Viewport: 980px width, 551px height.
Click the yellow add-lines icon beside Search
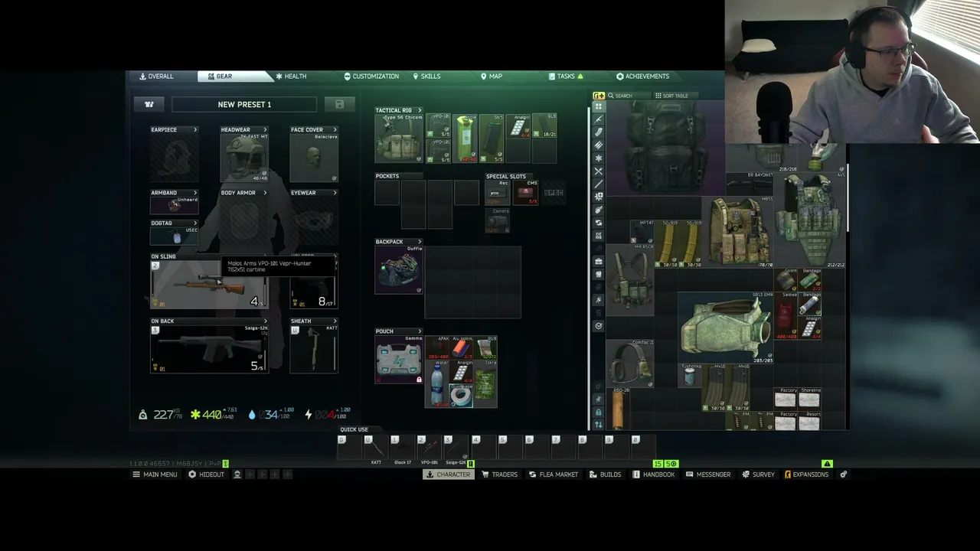click(599, 96)
